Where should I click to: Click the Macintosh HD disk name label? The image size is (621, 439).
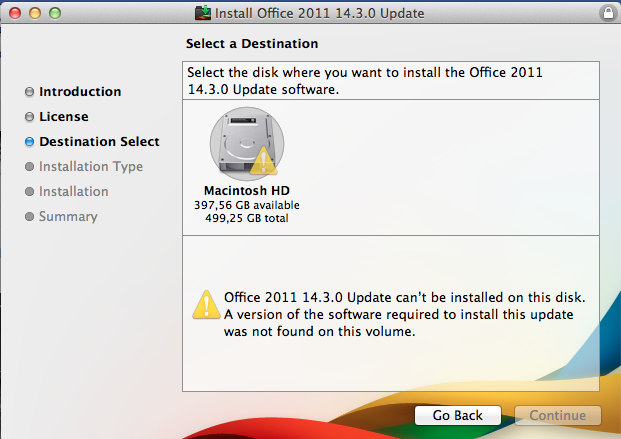tap(246, 190)
